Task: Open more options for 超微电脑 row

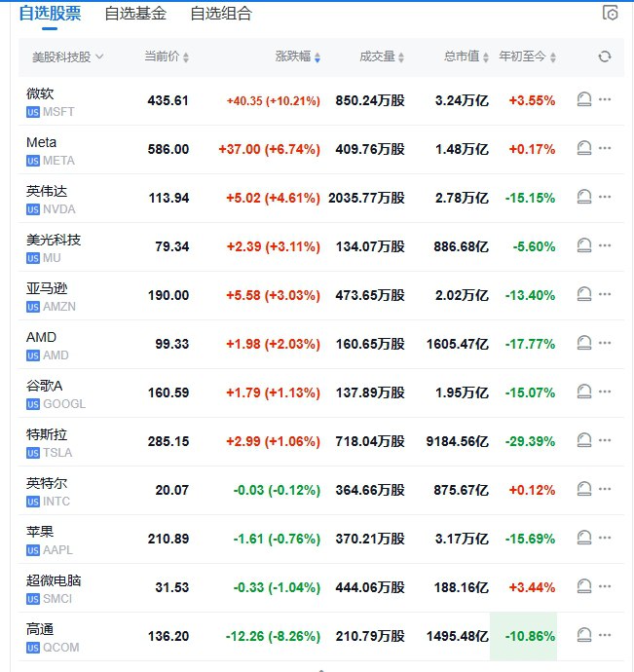Action: (605, 586)
